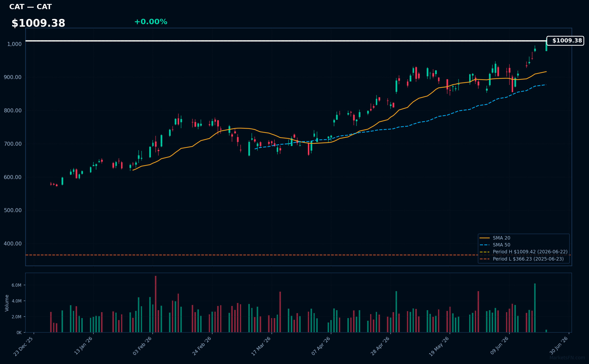The width and height of the screenshot is (589, 364).
Task: Select the large $1009.38 headline price
Action: pos(38,23)
